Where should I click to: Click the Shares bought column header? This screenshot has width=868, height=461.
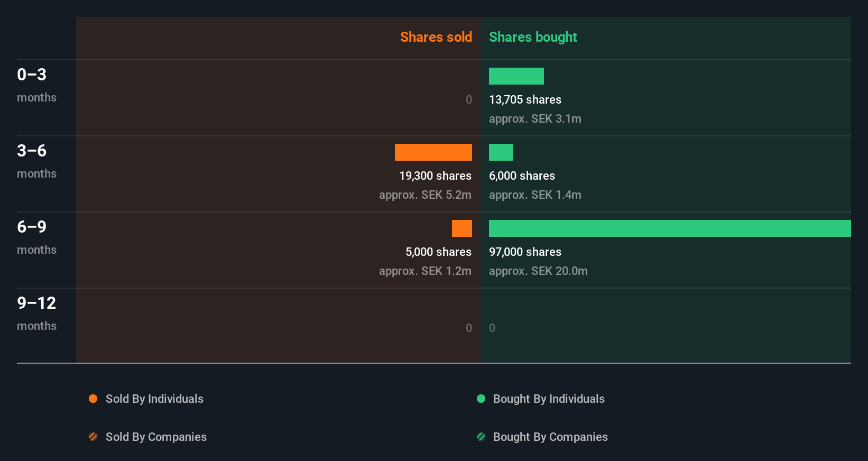coord(533,37)
